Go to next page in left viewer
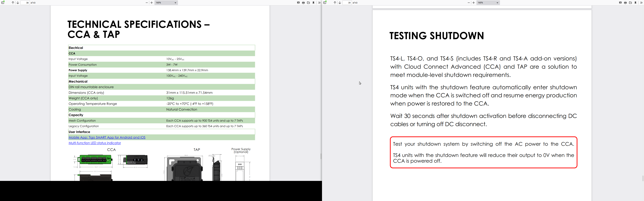Viewport: 644px width, 201px height. point(18,3)
